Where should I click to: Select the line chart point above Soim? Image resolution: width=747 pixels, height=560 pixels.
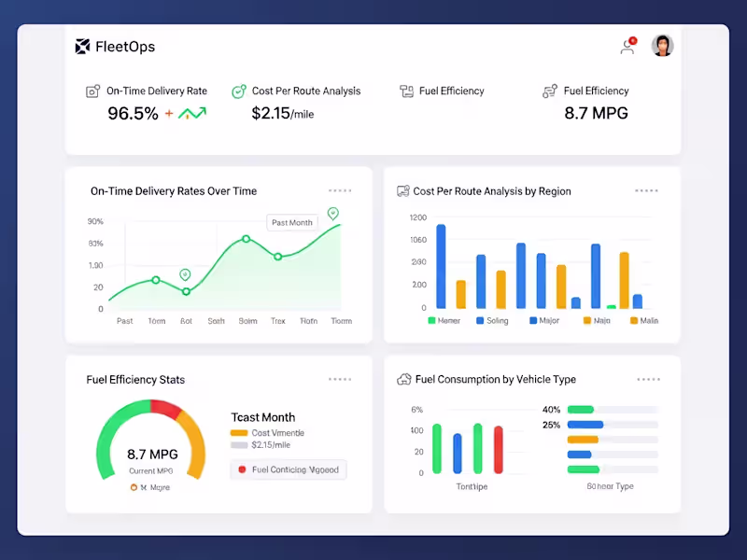246,239
